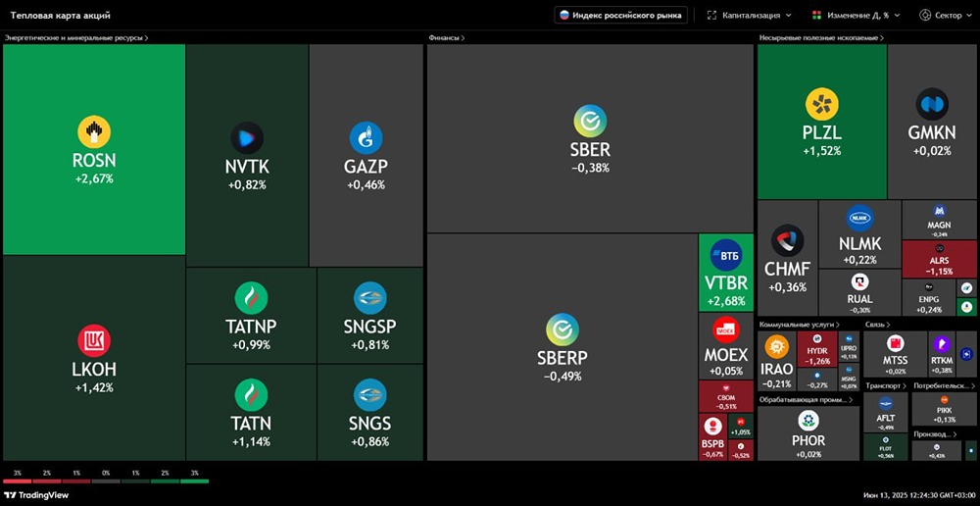Click the Lukoil logo on the LKOH tile

[x=94, y=341]
